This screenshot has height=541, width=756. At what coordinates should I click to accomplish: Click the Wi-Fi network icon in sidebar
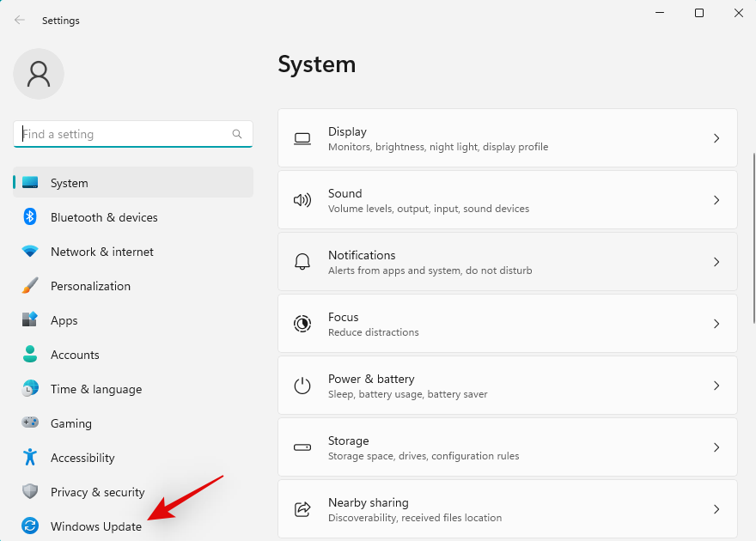[30, 251]
